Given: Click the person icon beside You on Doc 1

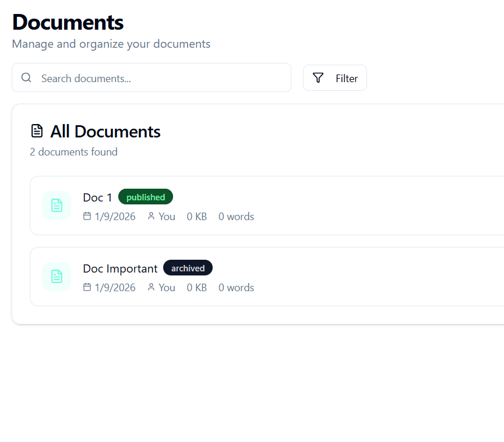Looking at the screenshot, I should pos(151,216).
